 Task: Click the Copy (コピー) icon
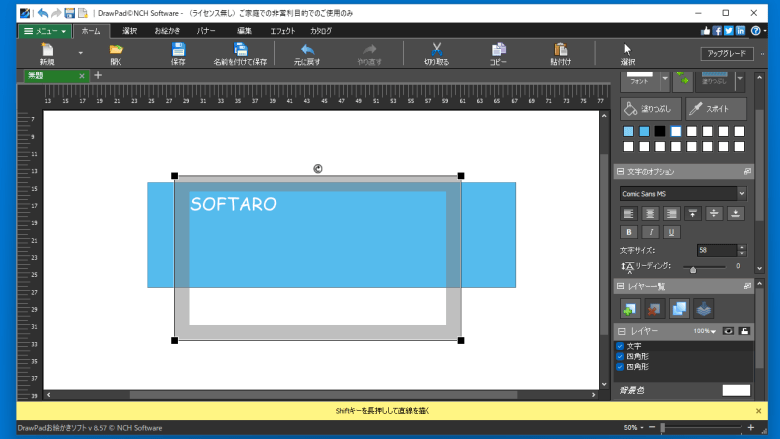tap(498, 49)
